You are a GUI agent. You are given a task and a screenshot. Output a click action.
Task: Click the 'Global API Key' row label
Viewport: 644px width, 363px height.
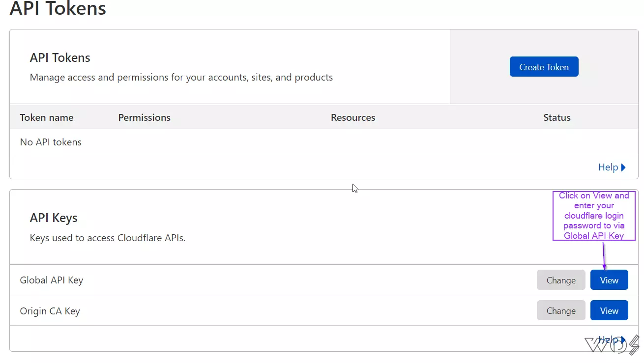click(52, 280)
